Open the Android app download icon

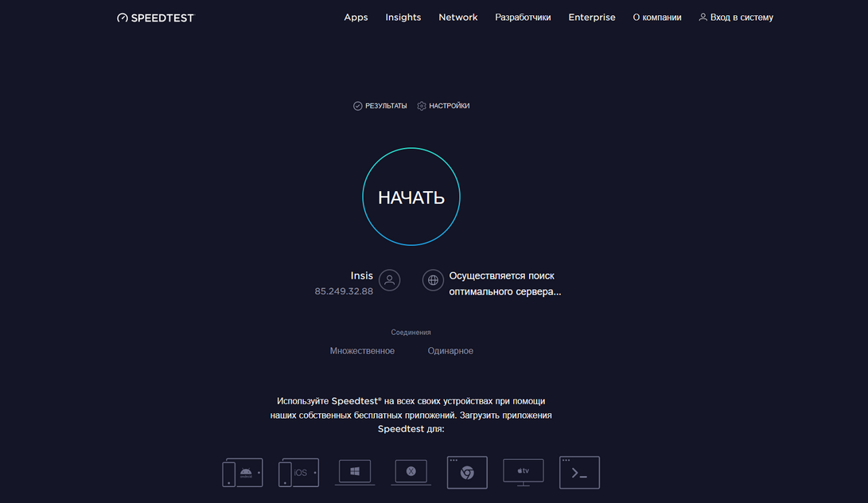pos(243,473)
